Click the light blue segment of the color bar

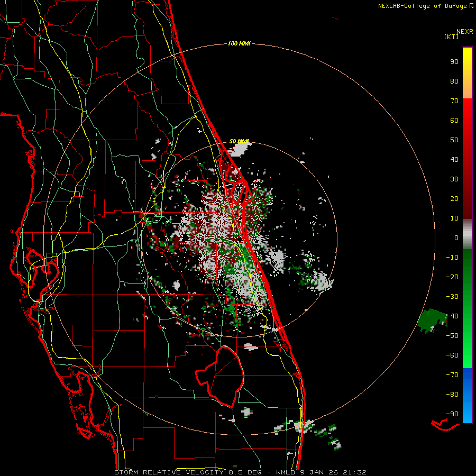(467, 410)
